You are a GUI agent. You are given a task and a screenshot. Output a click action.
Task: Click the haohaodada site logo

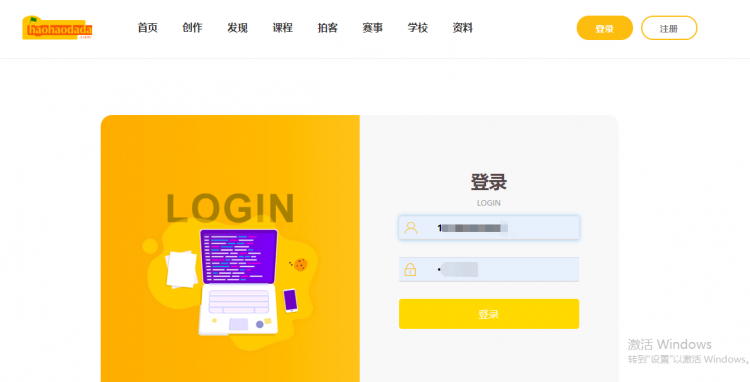click(x=57, y=28)
